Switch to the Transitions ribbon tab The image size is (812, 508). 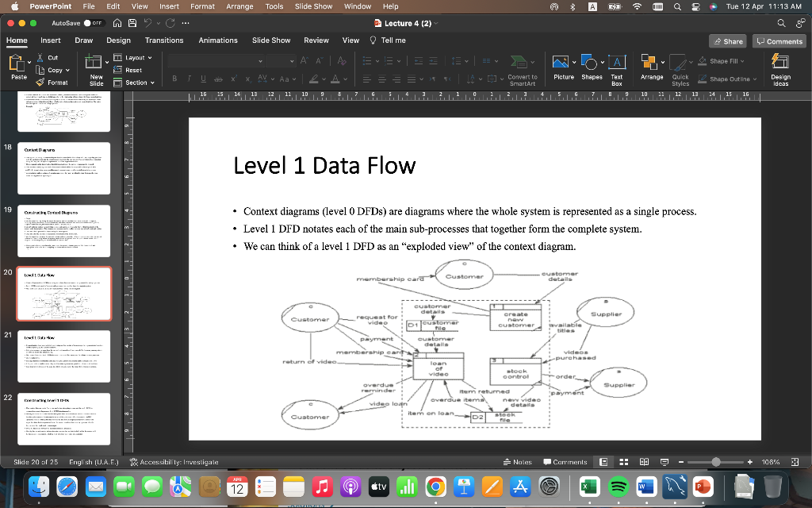coord(164,40)
